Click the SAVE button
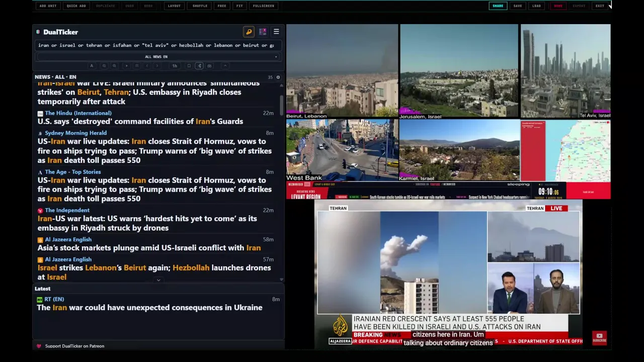Screen dimensions: 644x362 pyautogui.click(x=518, y=6)
